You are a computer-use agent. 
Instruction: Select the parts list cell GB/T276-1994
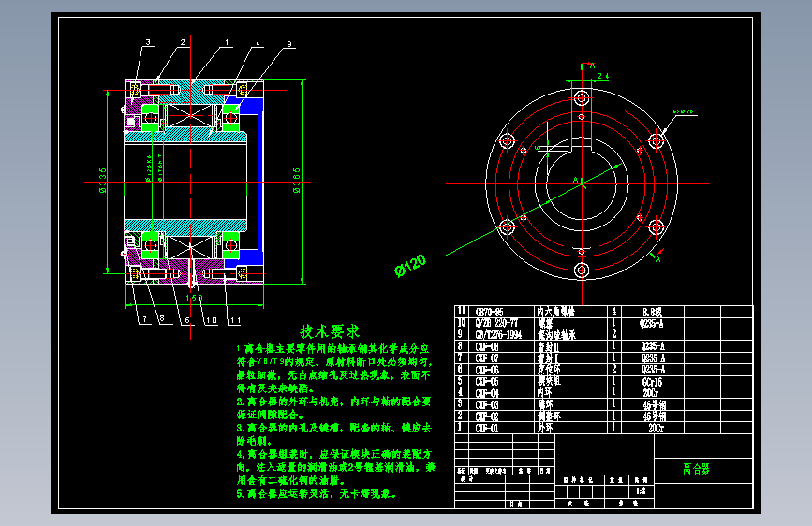[498, 335]
